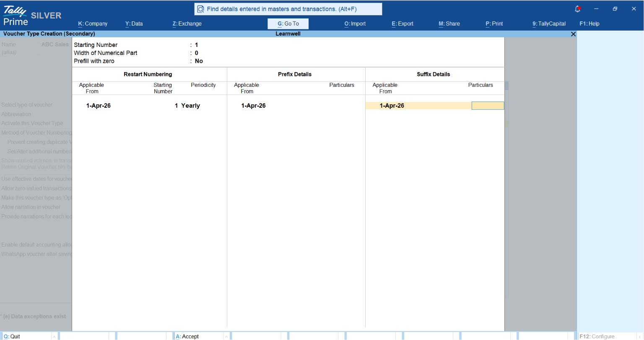644x340 pixels.
Task: Restore down the TallyPrime window
Action: [615, 9]
